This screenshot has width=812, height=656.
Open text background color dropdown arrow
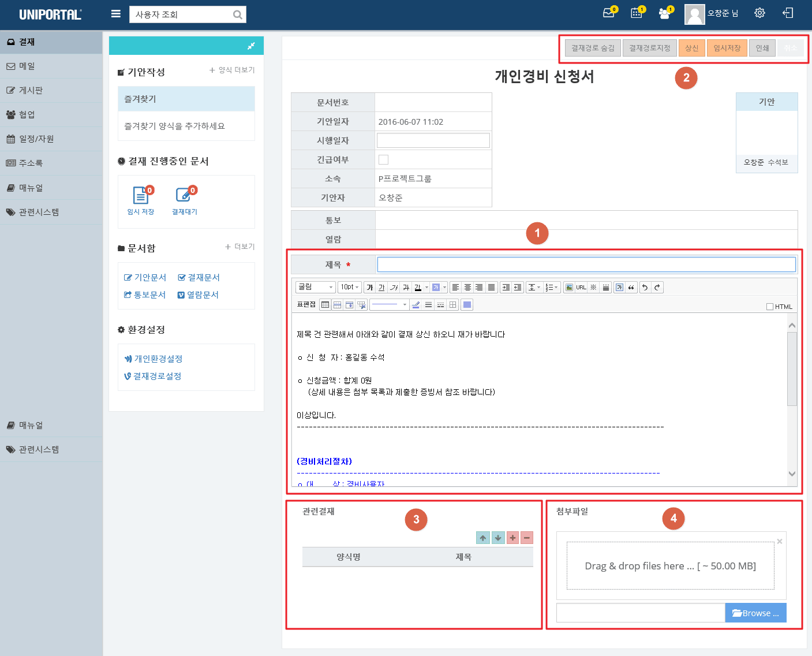(x=445, y=287)
